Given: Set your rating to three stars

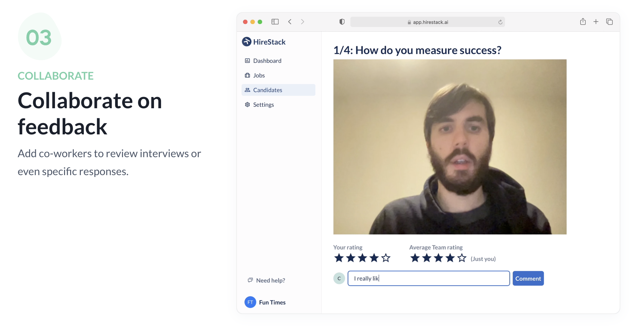Looking at the screenshot, I should 362,258.
